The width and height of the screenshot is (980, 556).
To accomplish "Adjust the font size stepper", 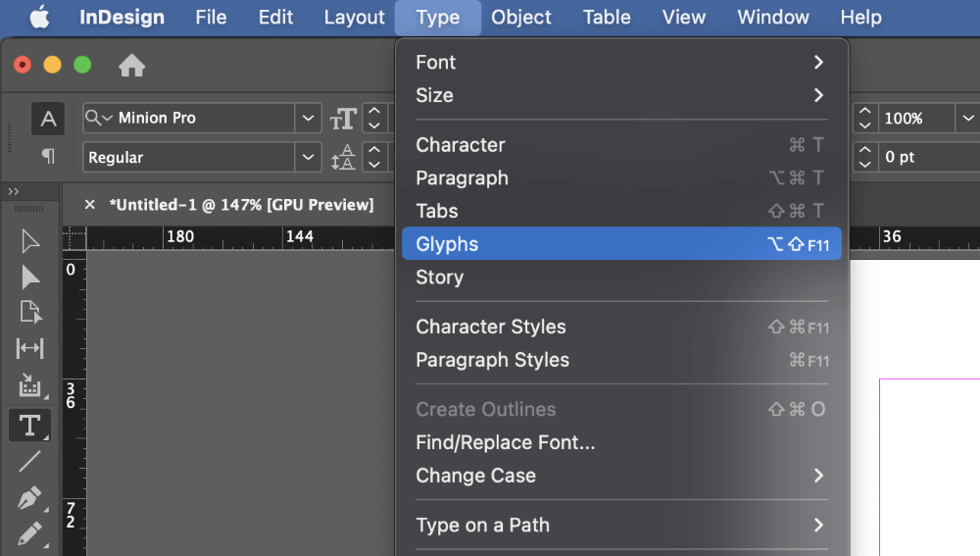I will pyautogui.click(x=373, y=119).
